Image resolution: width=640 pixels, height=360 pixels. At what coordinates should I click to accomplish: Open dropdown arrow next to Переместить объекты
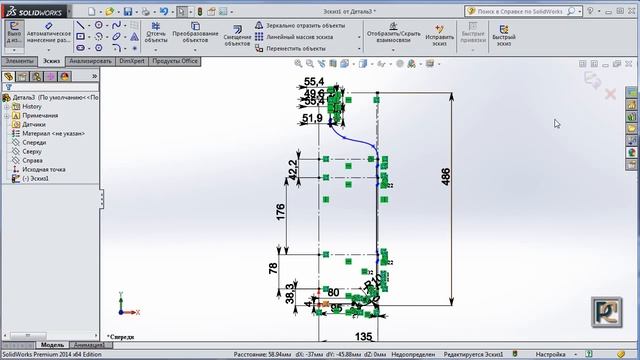coord(359,49)
